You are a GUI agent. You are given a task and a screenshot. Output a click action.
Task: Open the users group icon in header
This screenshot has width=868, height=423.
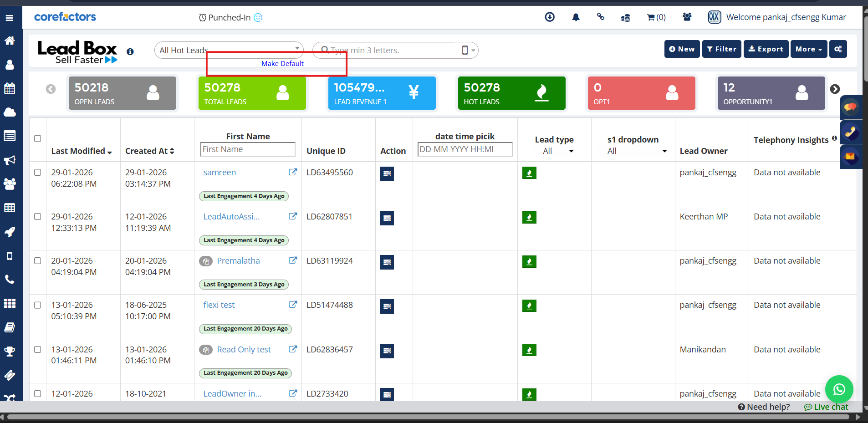tap(687, 17)
